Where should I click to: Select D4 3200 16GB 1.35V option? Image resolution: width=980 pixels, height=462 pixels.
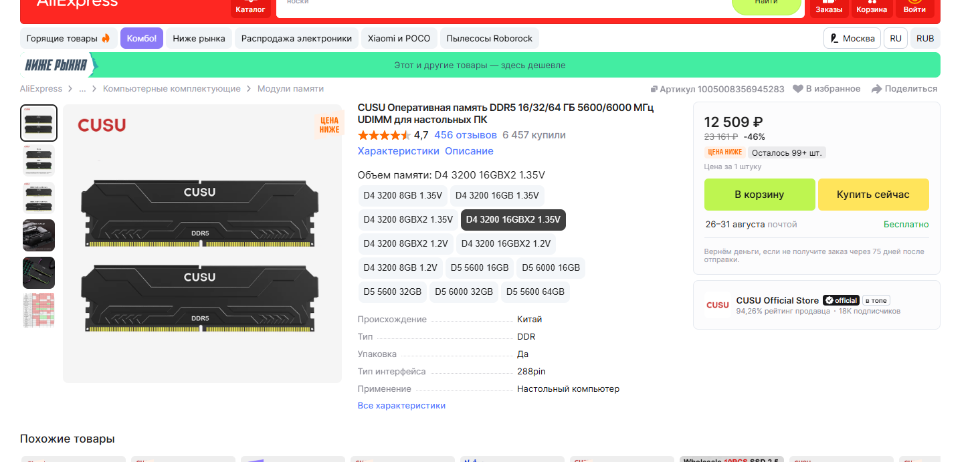coord(497,196)
